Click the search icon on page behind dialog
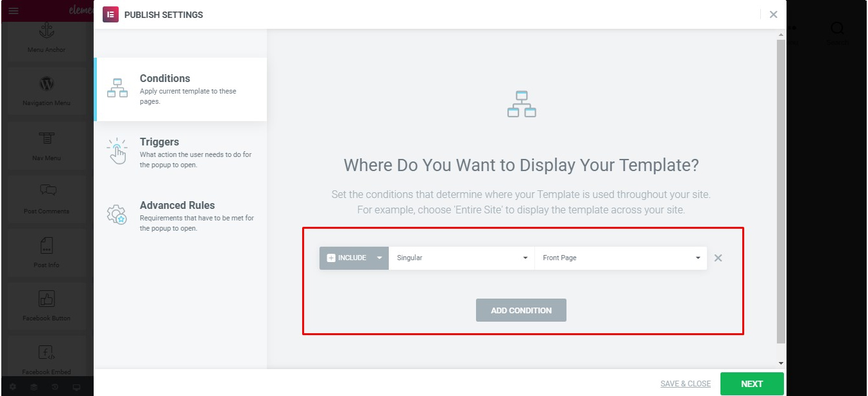868x396 pixels. 837,29
